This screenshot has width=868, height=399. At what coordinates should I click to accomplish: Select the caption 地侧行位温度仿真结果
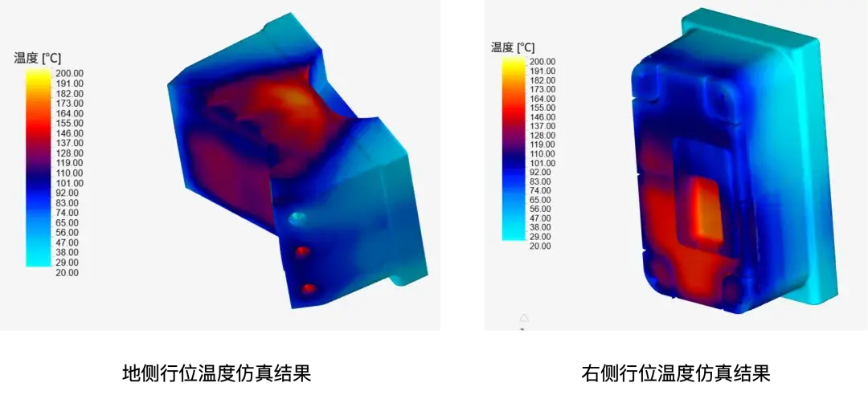[216, 374]
